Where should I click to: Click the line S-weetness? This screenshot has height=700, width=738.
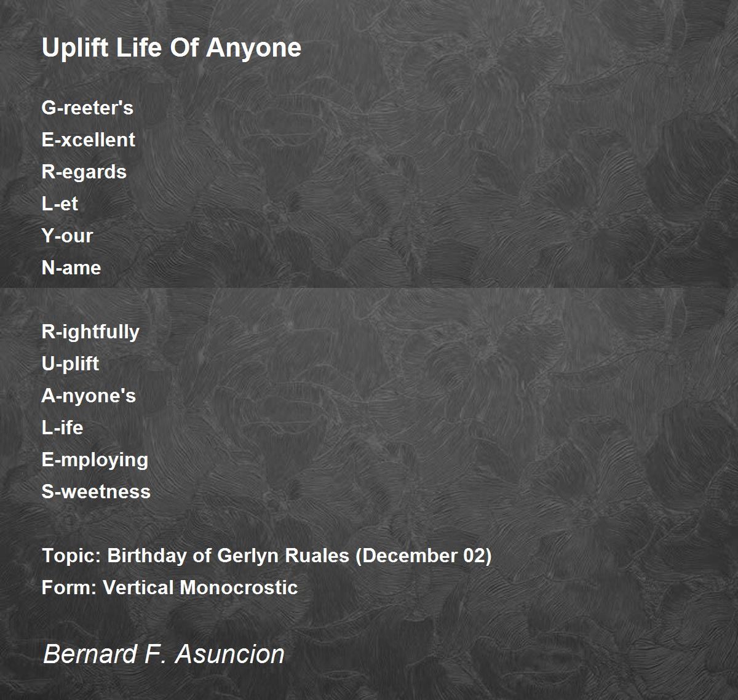click(96, 491)
